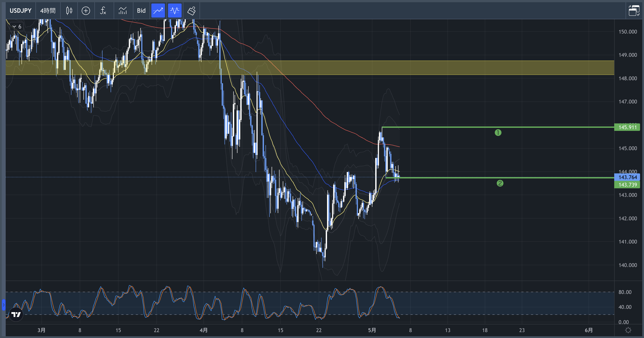The height and width of the screenshot is (338, 644).
Task: Select the lower green horizontal line
Action: point(500,178)
